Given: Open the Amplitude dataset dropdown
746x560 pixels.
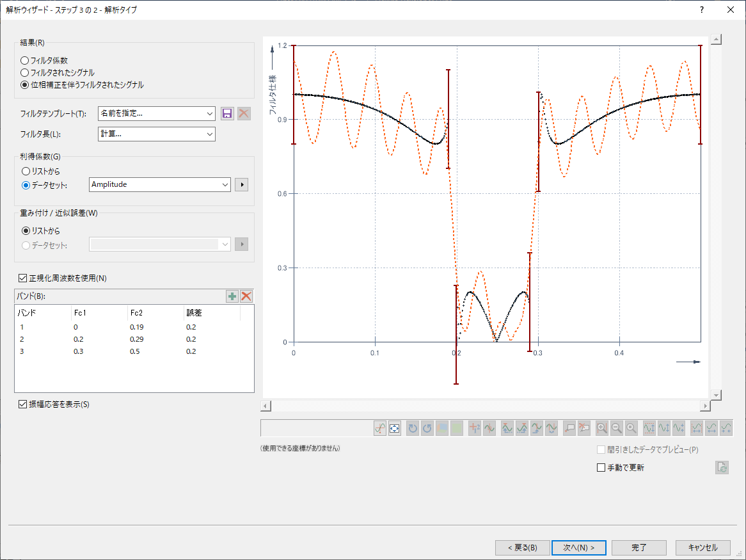Looking at the screenshot, I should [x=160, y=184].
